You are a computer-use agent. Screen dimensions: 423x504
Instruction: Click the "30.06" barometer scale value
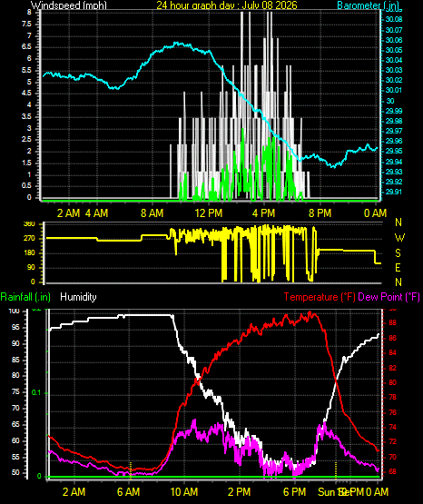[394, 40]
